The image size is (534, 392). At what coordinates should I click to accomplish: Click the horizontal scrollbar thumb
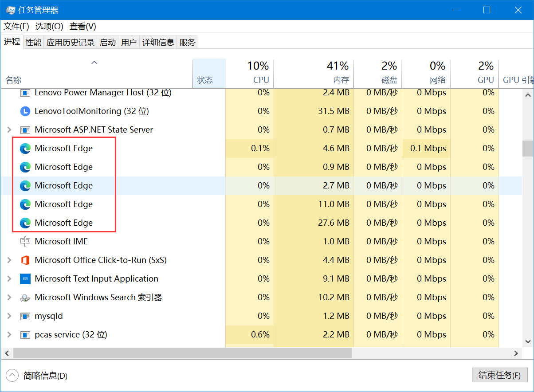click(182, 353)
